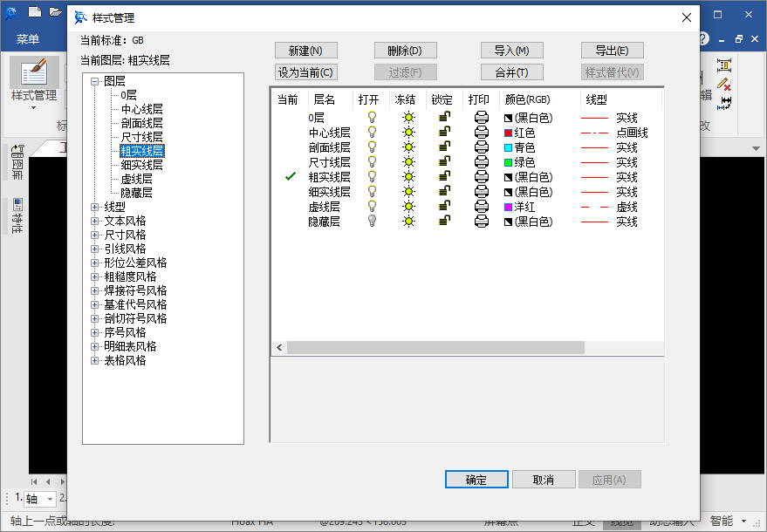The width and height of the screenshot is (767, 532).
Task: Turn off visibility of 中心线层 layer
Action: [x=373, y=132]
